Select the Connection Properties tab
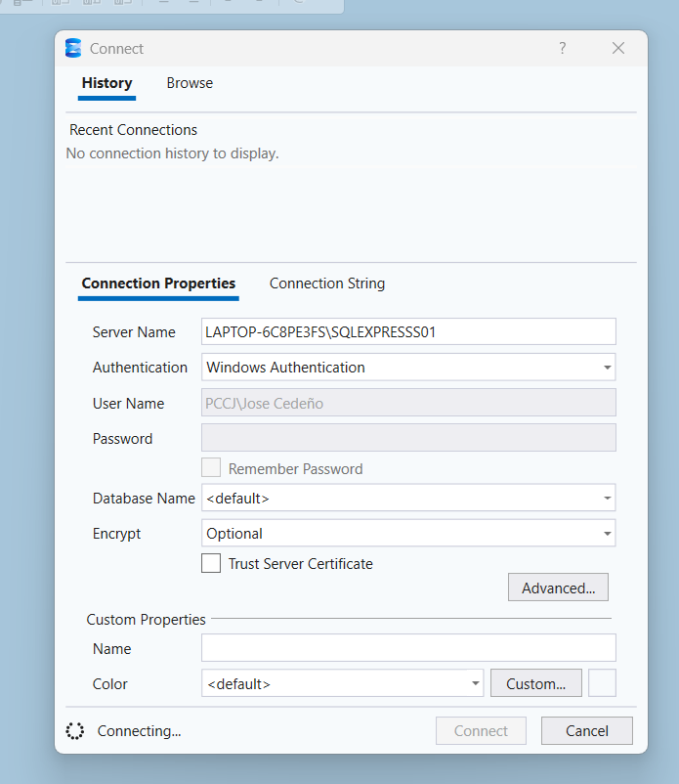679x784 pixels. point(158,283)
